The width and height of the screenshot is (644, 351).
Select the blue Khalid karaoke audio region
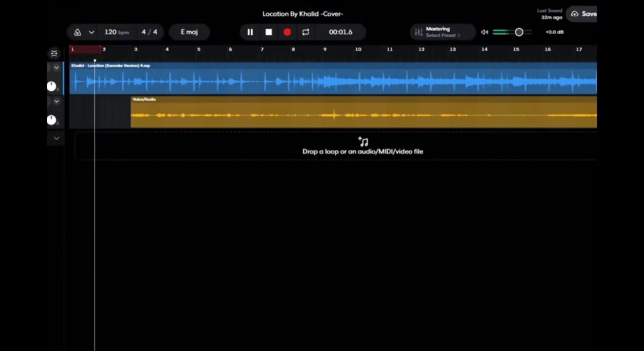[x=333, y=79]
